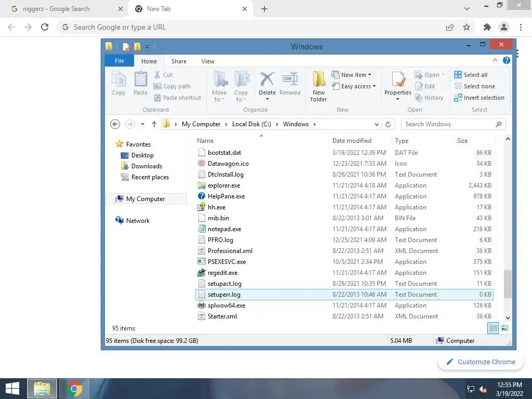The height and width of the screenshot is (399, 532).
Task: Click the Edit command in Open group
Action: (425, 86)
